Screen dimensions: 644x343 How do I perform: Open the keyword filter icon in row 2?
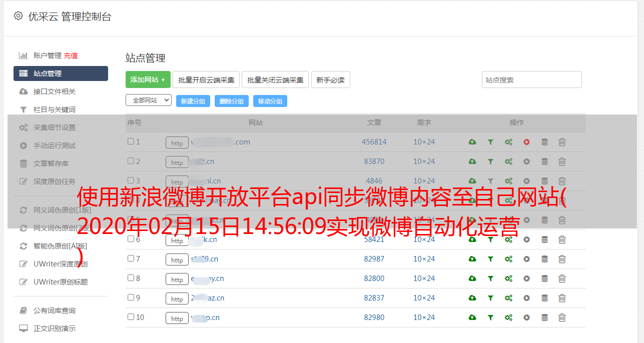click(490, 161)
